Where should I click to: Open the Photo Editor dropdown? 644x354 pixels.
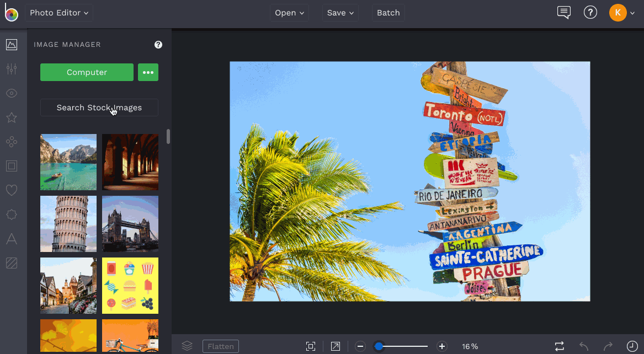[58, 13]
